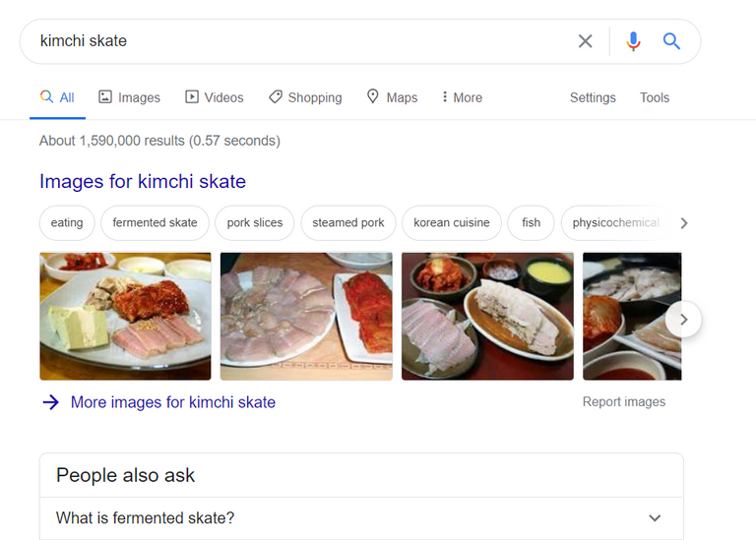Expand 'What is fermented skate?' question
The width and height of the screenshot is (756, 540).
(x=361, y=517)
